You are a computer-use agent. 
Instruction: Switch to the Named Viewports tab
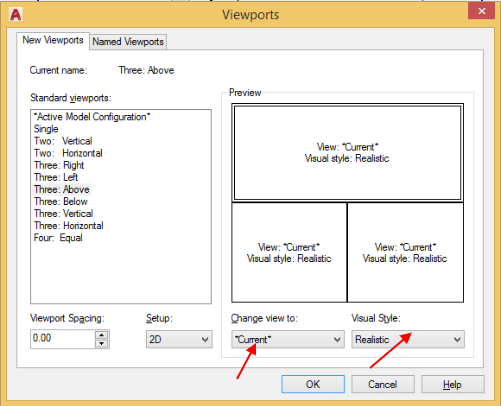pyautogui.click(x=128, y=42)
